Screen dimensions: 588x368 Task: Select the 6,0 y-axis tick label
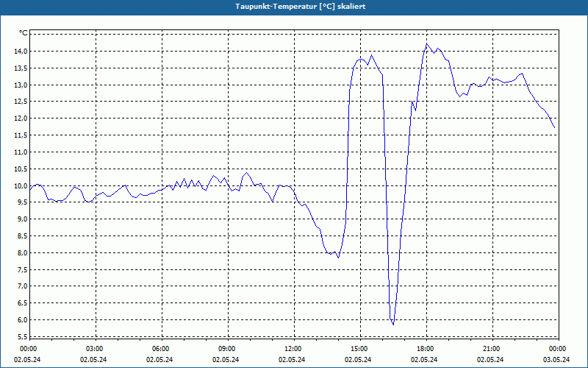pyautogui.click(x=24, y=320)
